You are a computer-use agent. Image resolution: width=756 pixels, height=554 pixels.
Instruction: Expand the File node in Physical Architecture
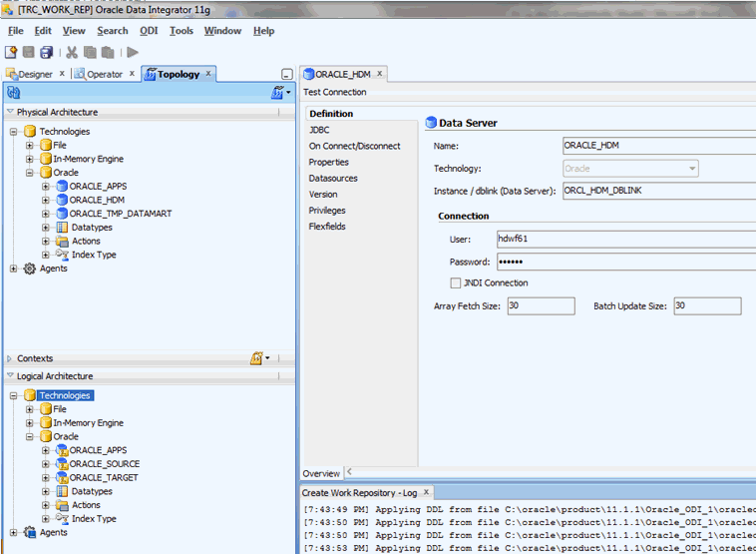pos(29,146)
